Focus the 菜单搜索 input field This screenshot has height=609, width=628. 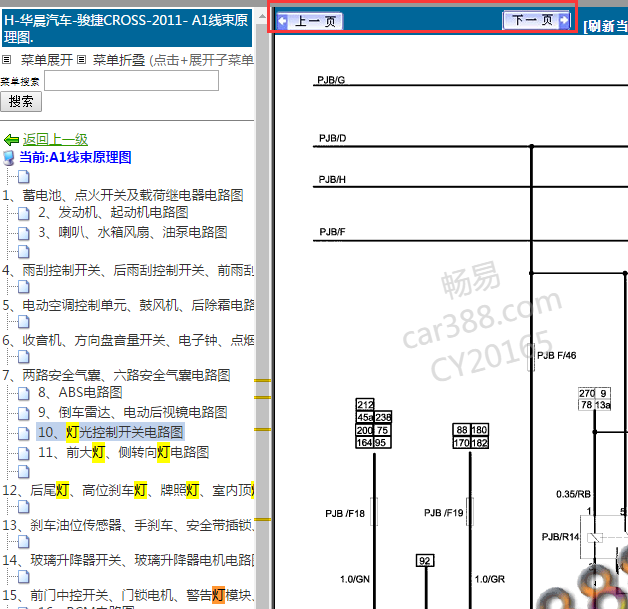tap(131, 80)
